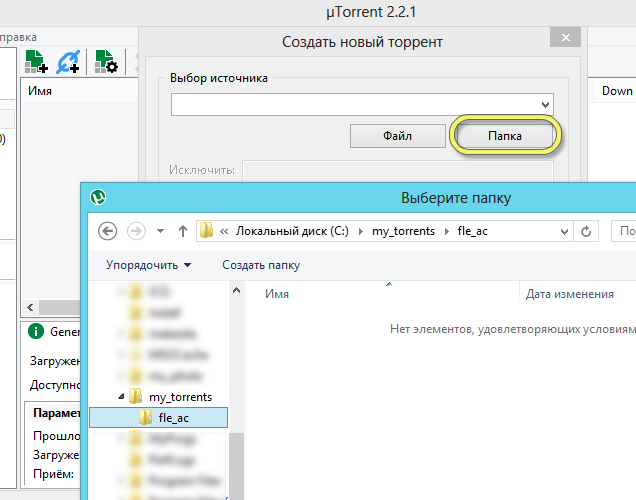Click the search field in folder dialog
Screen dimensions: 636x500
624,231
